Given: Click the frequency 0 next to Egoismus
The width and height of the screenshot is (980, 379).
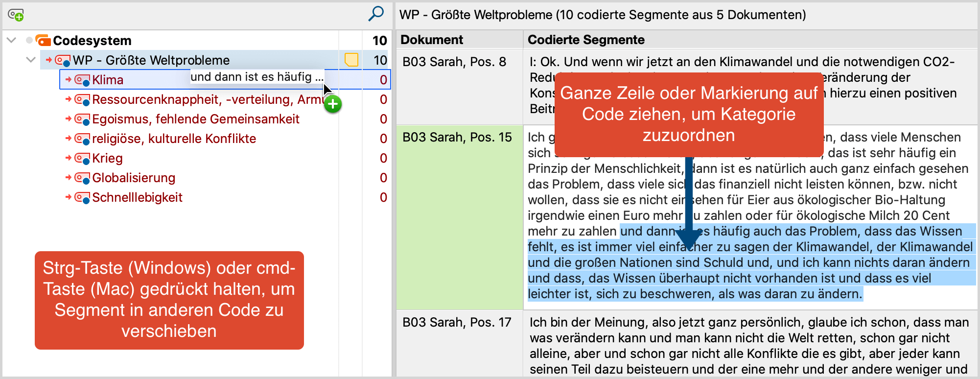Looking at the screenshot, I should [383, 119].
